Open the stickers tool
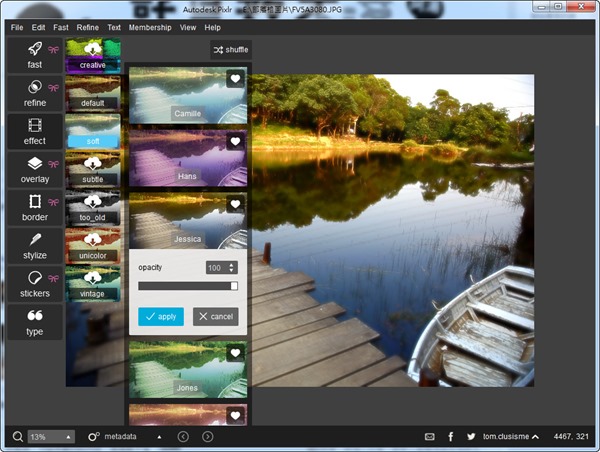This screenshot has height=452, width=600. tap(34, 283)
